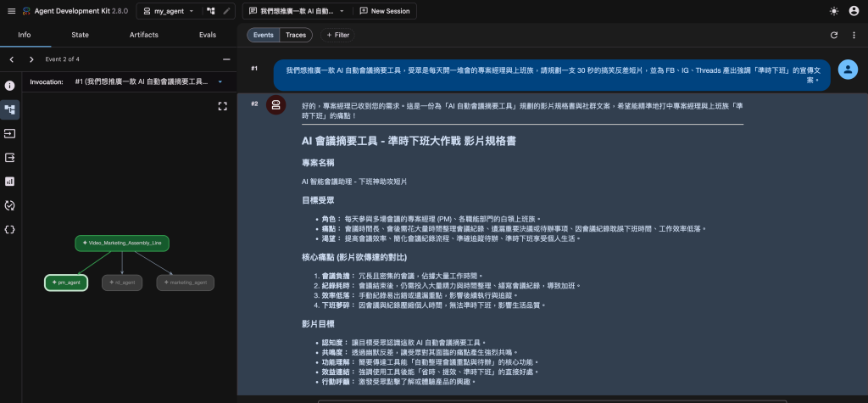
Task: Select the graph view sidebar icon
Action: pos(9,109)
